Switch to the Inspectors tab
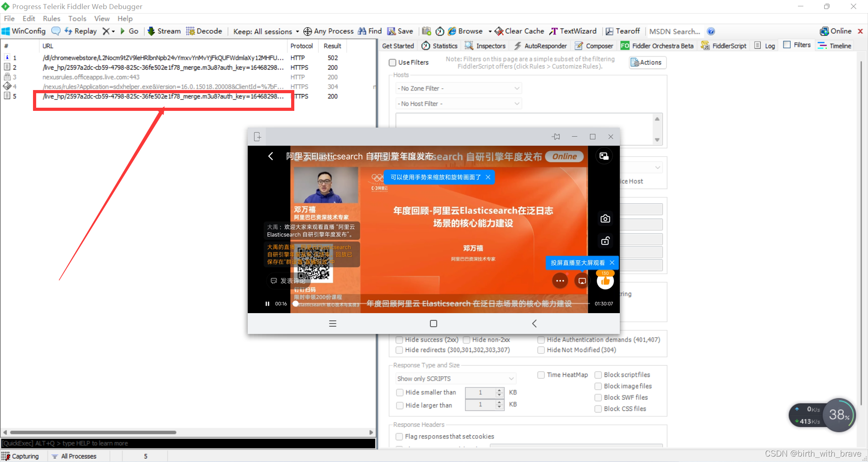 485,46
